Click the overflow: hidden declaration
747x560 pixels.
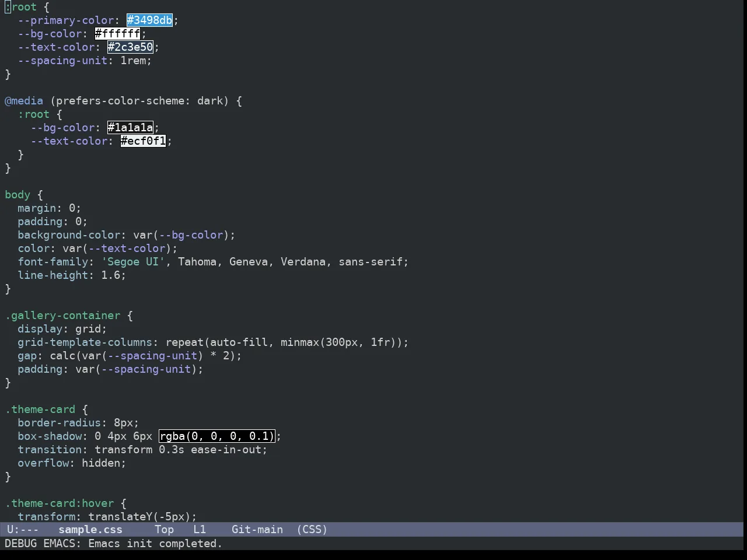tap(72, 463)
